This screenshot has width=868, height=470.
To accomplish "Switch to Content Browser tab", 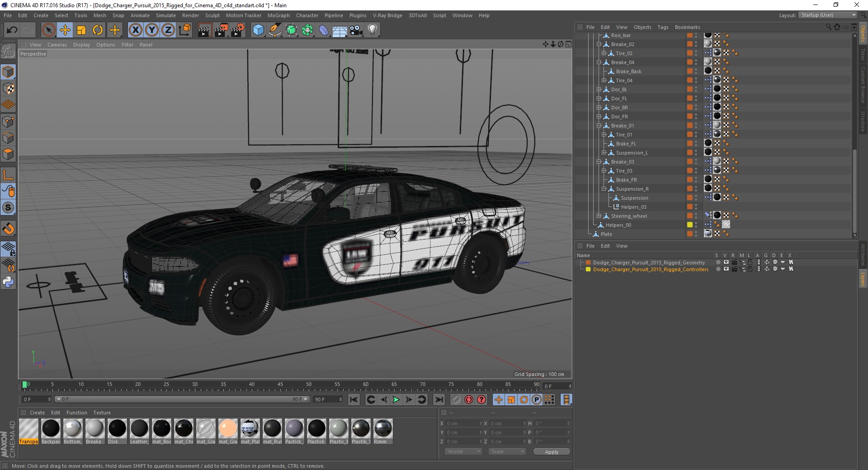I will coord(863,85).
